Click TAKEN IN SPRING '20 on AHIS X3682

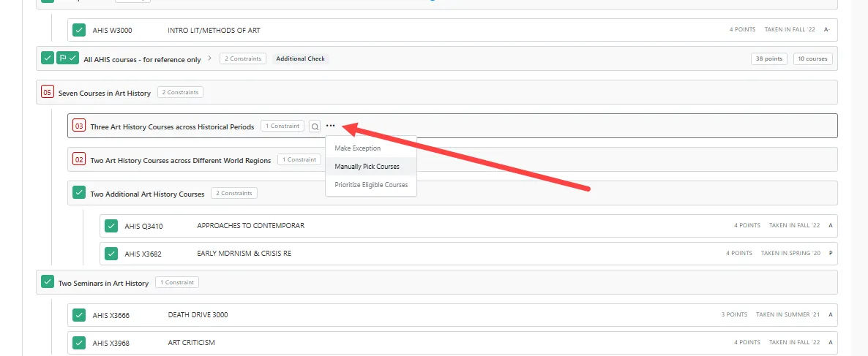pos(790,253)
